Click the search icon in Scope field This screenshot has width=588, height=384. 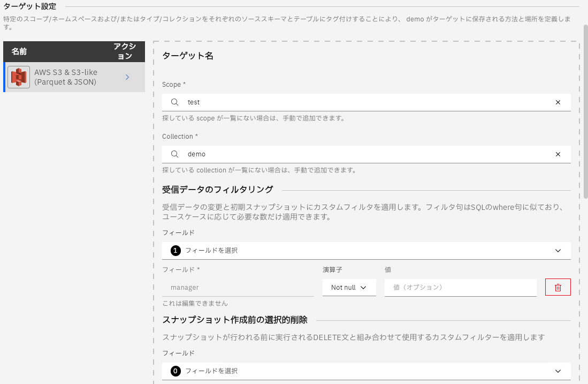(x=175, y=102)
